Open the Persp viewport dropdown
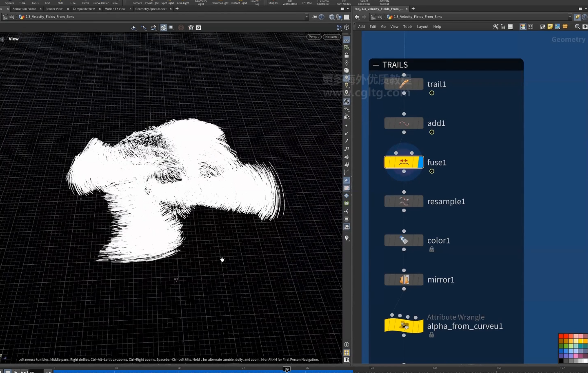 coord(314,37)
